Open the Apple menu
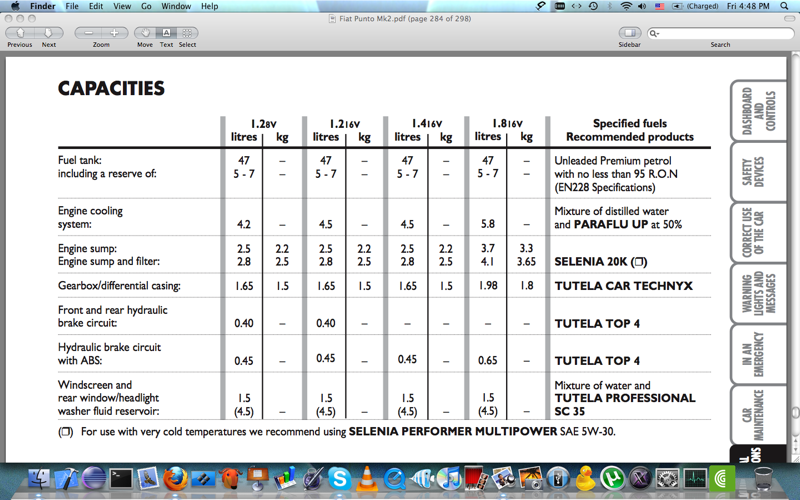The width and height of the screenshot is (800, 500). [15, 6]
